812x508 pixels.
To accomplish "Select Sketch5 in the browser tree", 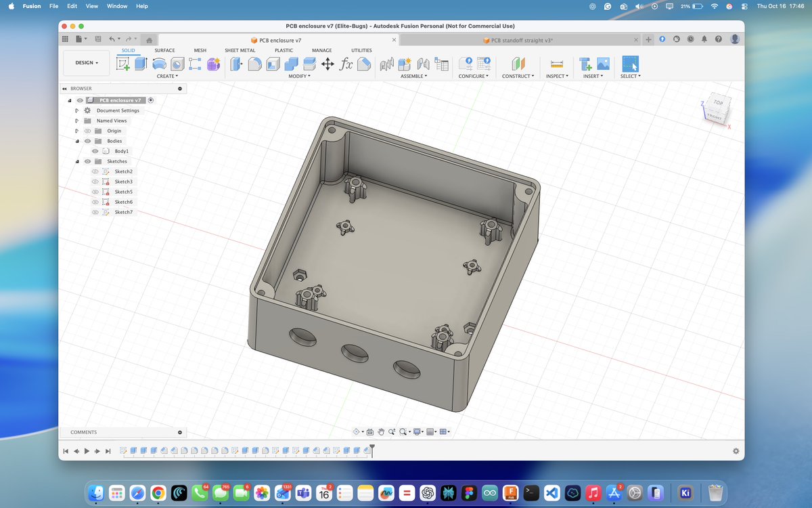I will pyautogui.click(x=123, y=192).
